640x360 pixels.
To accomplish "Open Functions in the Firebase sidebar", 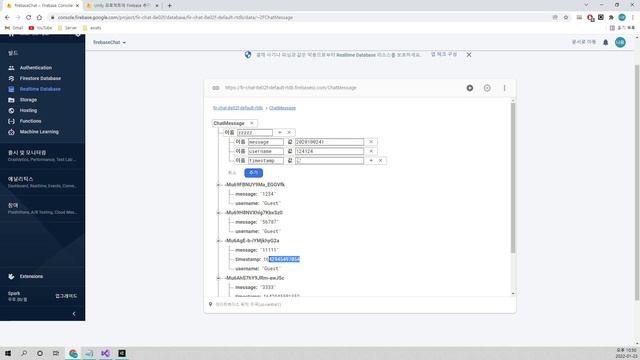I will point(30,121).
